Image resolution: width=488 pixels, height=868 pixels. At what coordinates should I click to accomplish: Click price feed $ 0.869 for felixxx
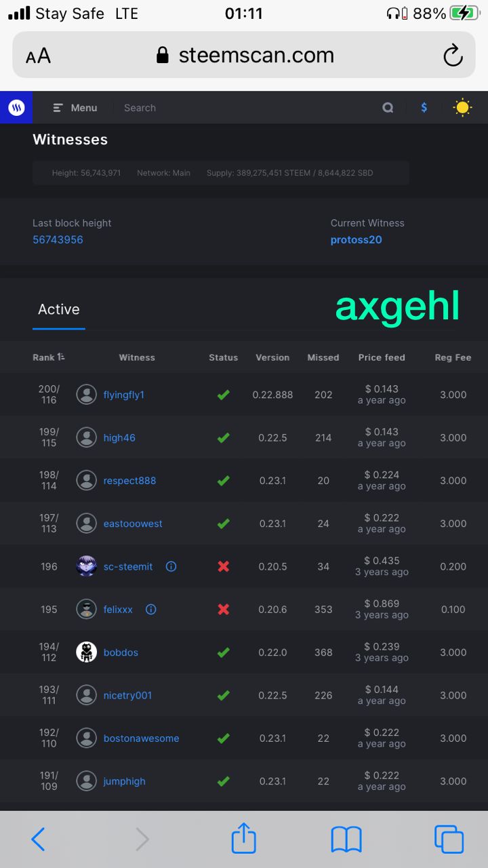[382, 604]
